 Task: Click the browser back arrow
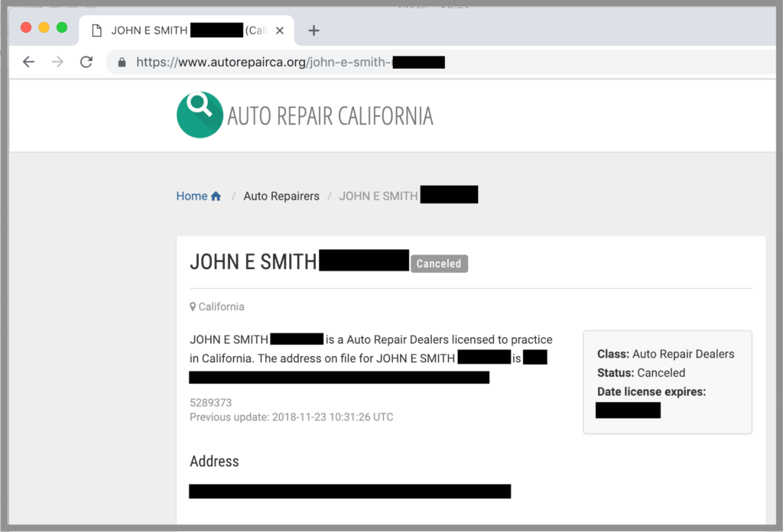pyautogui.click(x=28, y=62)
